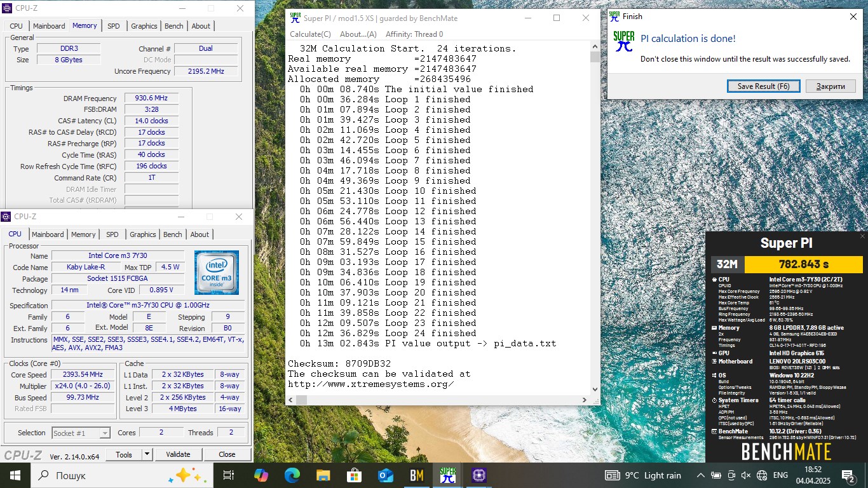Click the Uncore Frequency value 2195.2 MHz
The image size is (868, 488).
pos(206,71)
